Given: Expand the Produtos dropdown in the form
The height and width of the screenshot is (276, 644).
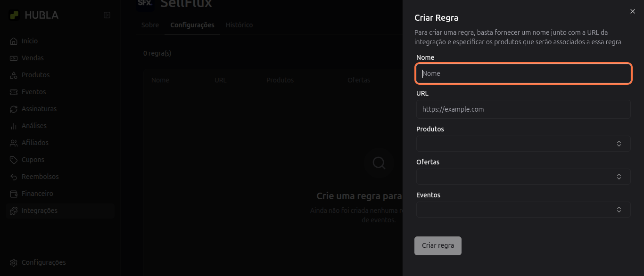Looking at the screenshot, I should coord(523,144).
